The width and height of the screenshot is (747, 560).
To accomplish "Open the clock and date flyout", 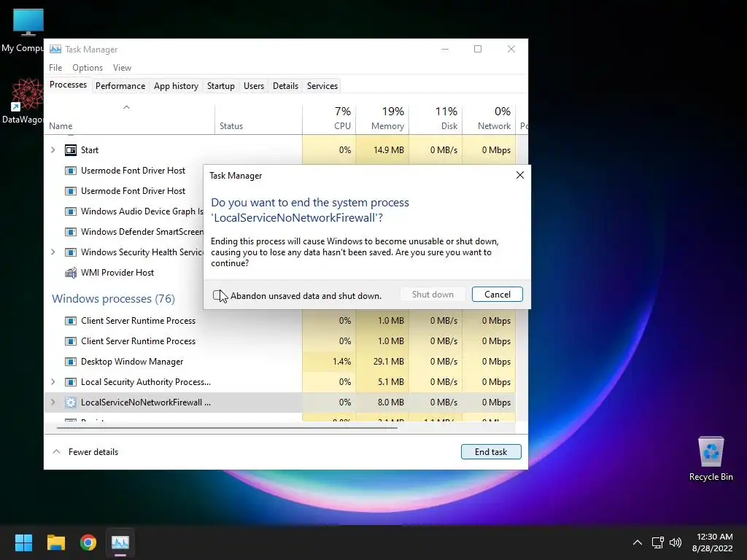I will [712, 542].
